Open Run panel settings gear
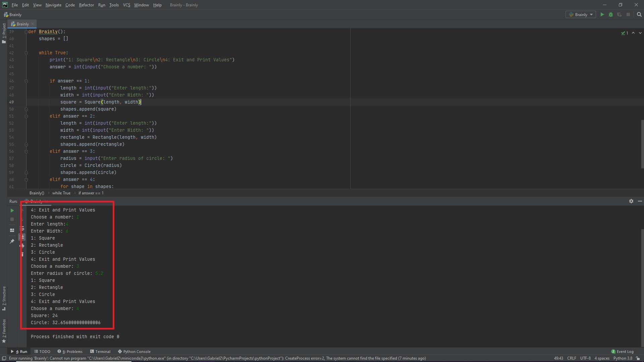Screen dimensions: 644x362 631,201
